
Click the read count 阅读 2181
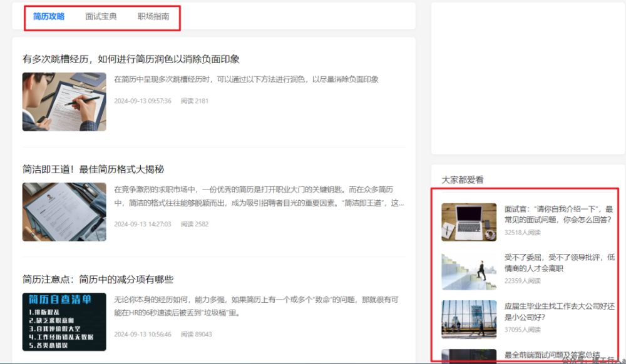click(195, 101)
